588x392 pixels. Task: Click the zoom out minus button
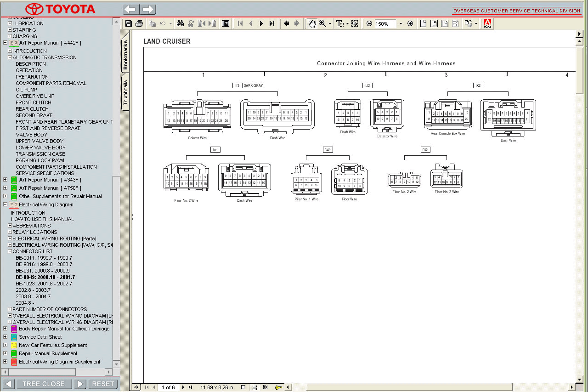click(369, 23)
